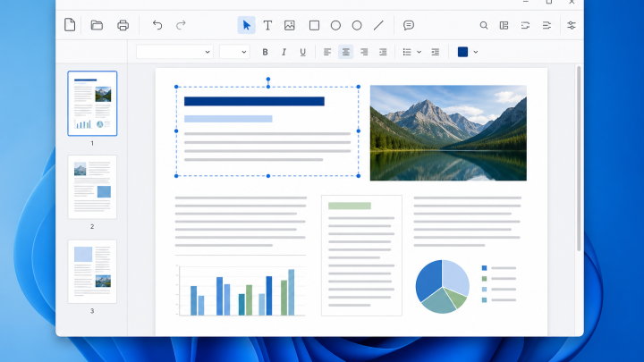Image resolution: width=644 pixels, height=362 pixels.
Task: Open page 3 thumbnail
Action: pyautogui.click(x=92, y=272)
